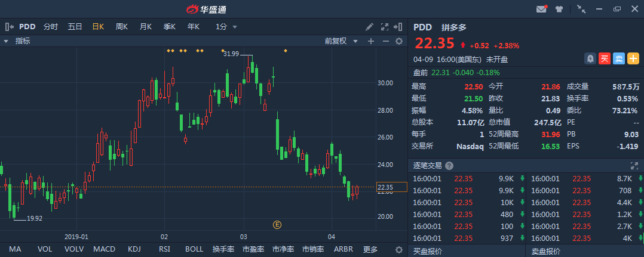The width and height of the screenshot is (644, 257).
Task: Toggle the 指标 indicator panel arrow
Action: coord(6,41)
